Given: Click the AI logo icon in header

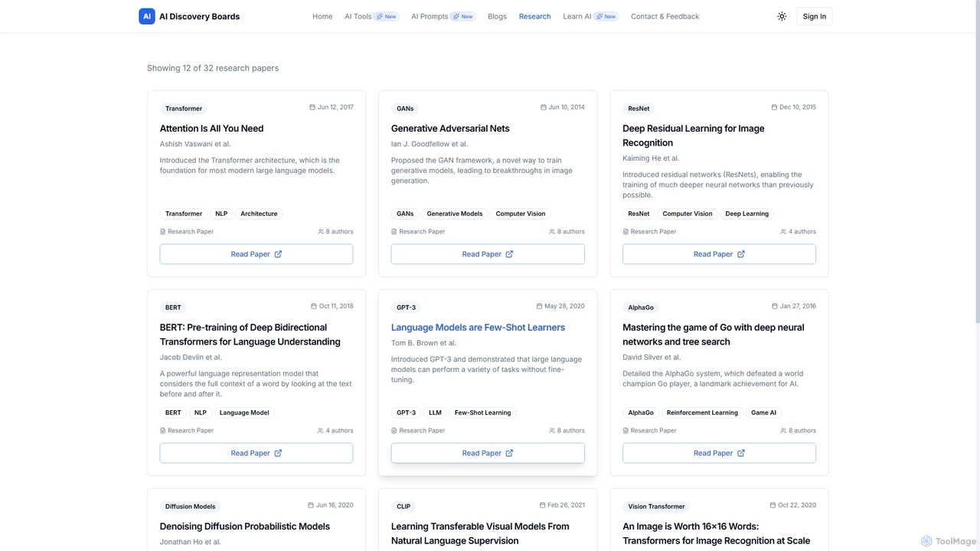Looking at the screenshot, I should [x=147, y=16].
